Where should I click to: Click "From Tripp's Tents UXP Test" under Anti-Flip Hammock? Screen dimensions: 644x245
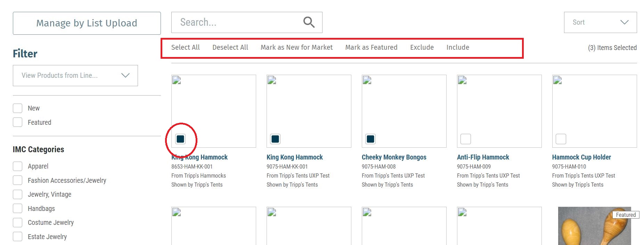point(489,175)
